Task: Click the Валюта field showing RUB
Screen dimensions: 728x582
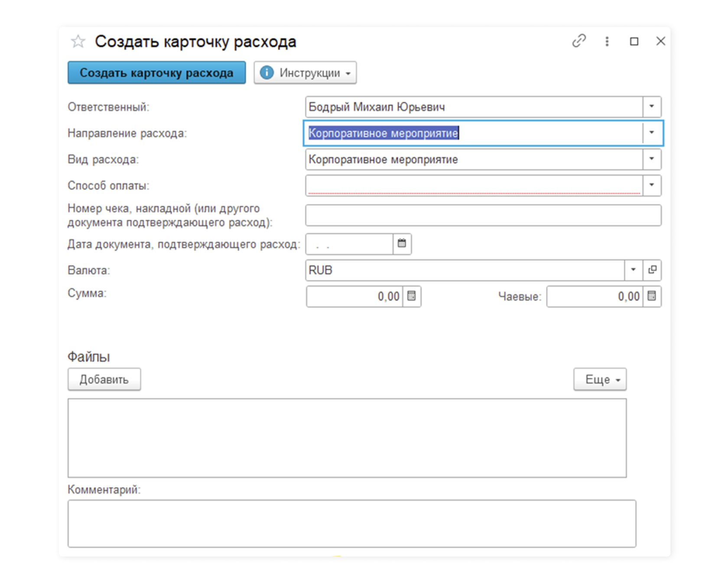Action: [465, 270]
